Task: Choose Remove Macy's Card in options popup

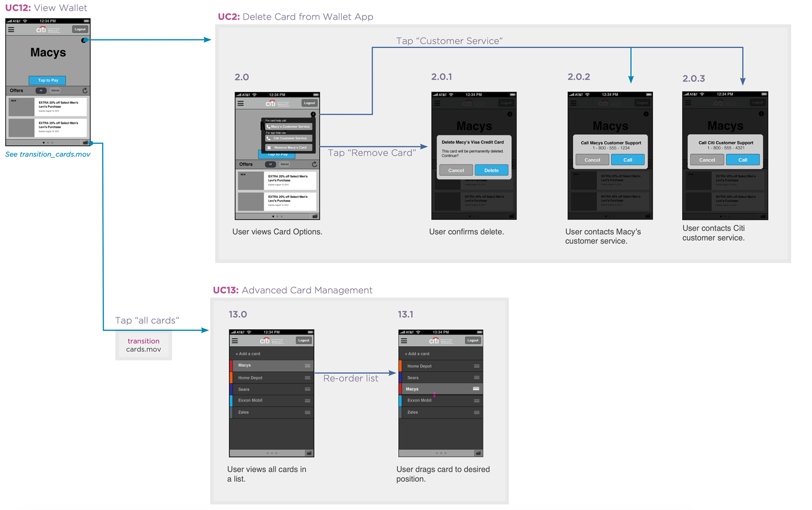Action: 289,148
